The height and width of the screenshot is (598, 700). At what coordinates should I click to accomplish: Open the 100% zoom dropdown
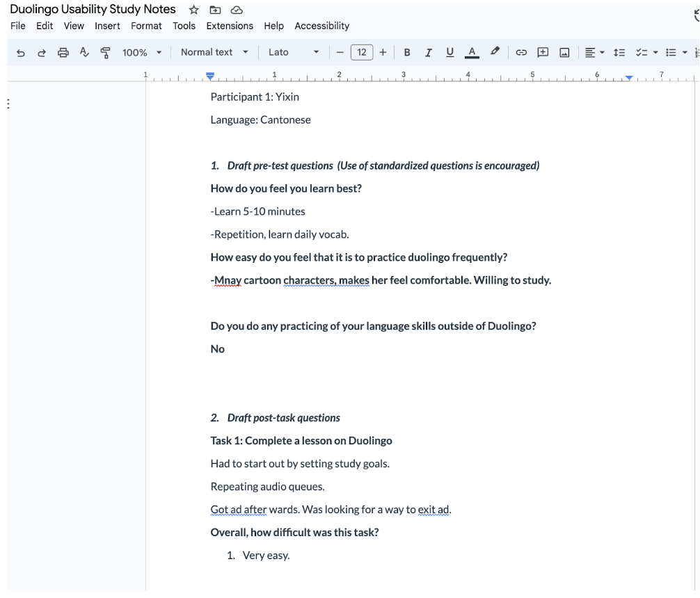pyautogui.click(x=141, y=52)
